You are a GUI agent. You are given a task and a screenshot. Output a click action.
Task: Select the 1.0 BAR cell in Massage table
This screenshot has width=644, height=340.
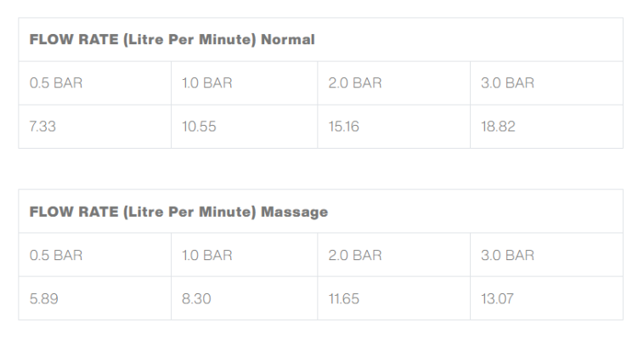pos(206,255)
